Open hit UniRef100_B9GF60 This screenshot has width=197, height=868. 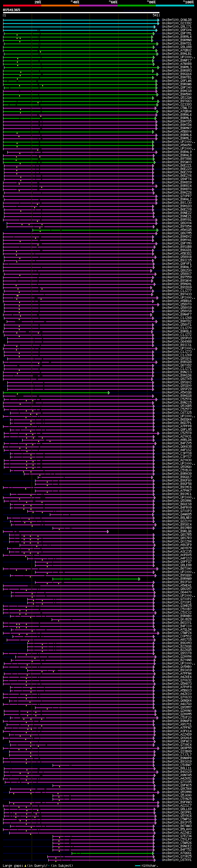[176, 481]
